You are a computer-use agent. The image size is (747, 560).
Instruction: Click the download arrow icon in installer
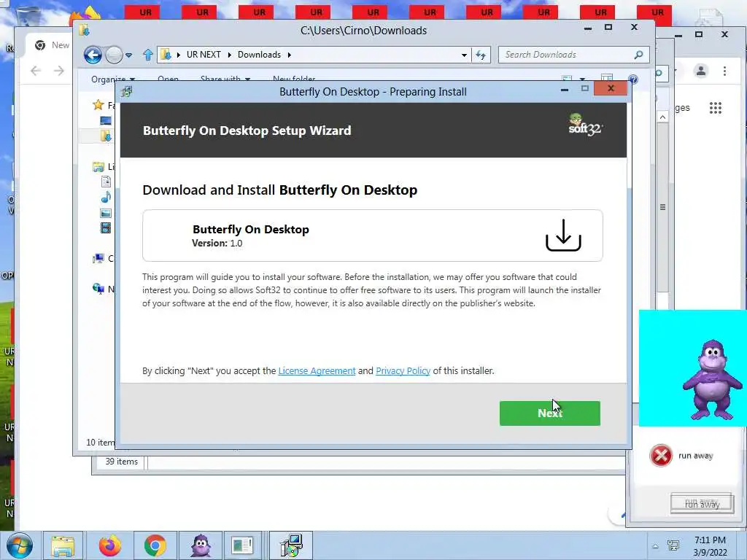tap(563, 236)
